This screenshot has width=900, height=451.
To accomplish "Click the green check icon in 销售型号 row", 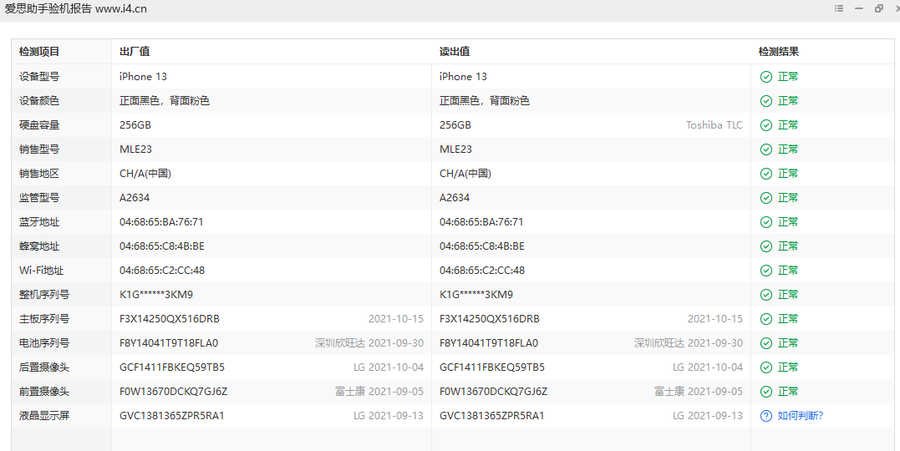I will click(x=766, y=149).
